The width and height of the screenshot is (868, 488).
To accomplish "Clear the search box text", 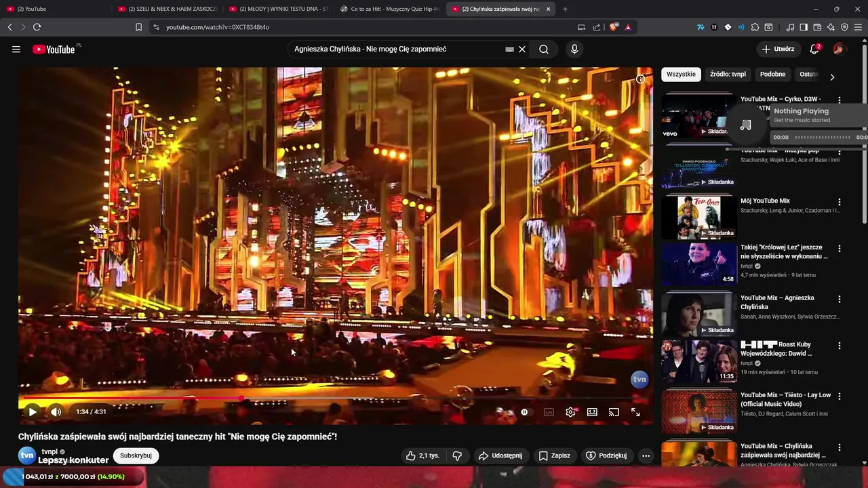I will click(522, 49).
